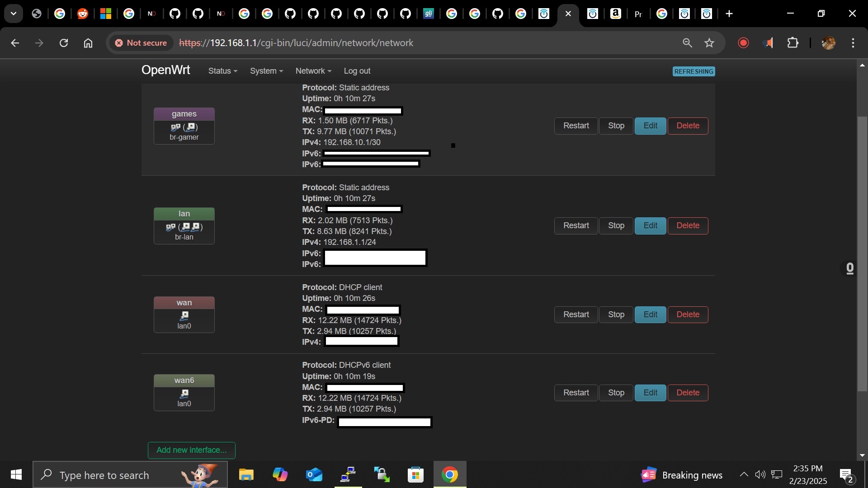Open Chrome tab search chevron
This screenshot has width=868, height=488.
tap(13, 13)
